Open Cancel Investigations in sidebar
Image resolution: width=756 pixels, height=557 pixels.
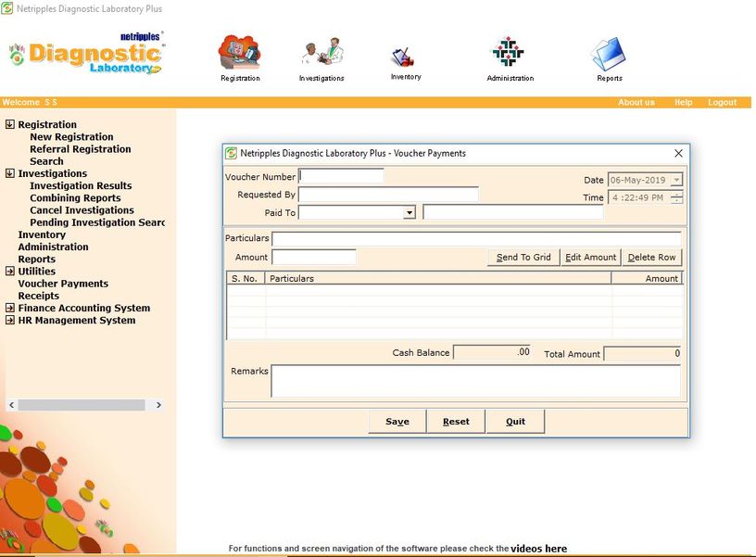tap(82, 210)
